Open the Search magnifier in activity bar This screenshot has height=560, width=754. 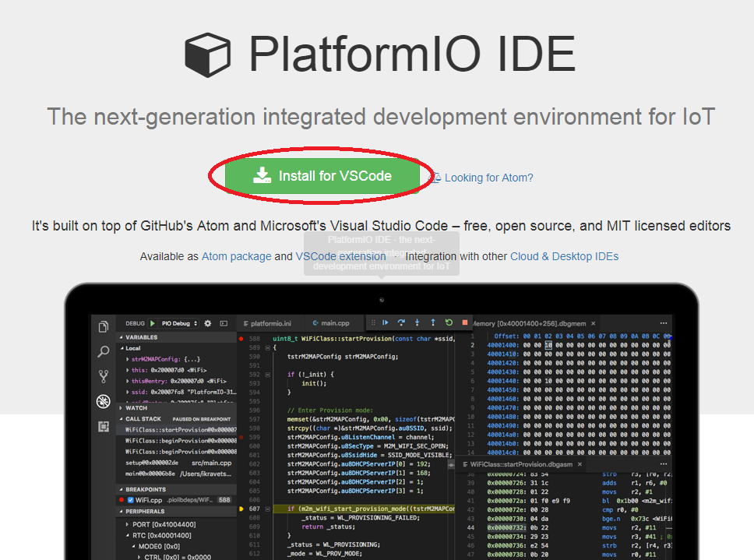click(104, 351)
